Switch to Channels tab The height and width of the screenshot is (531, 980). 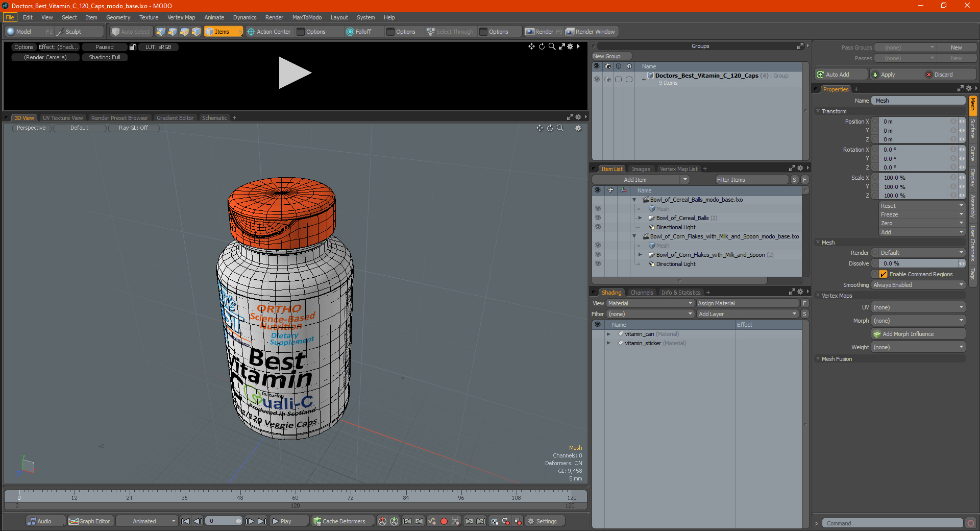click(x=642, y=293)
